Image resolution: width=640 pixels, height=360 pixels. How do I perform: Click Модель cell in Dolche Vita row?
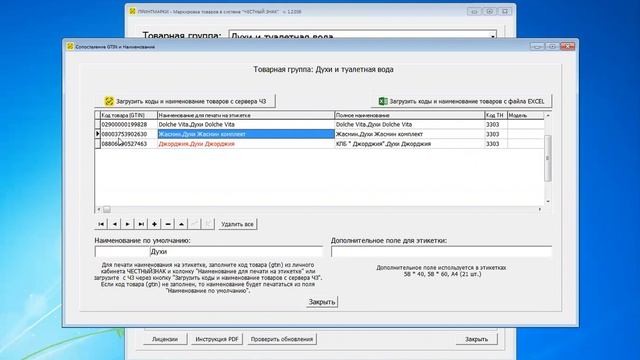point(525,124)
